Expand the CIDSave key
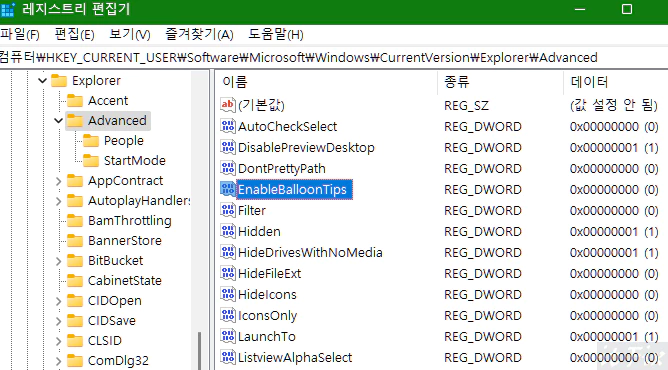668x370 pixels. (58, 321)
